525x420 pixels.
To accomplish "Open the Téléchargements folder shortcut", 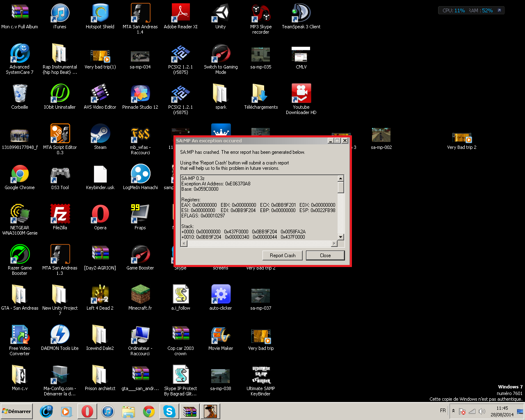I will tap(261, 97).
